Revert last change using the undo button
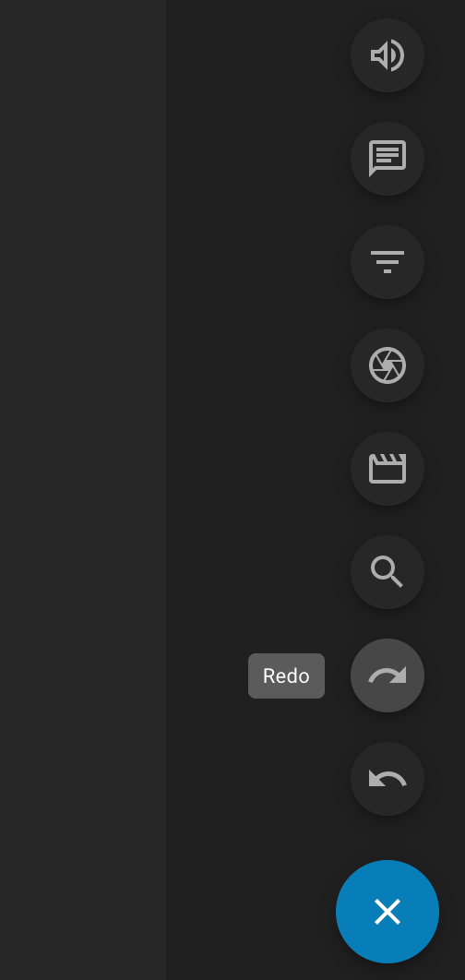 coord(387,779)
